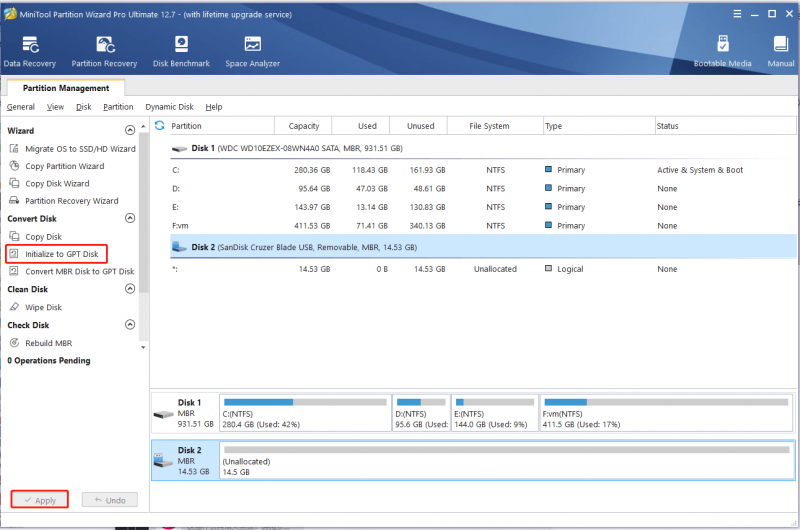The image size is (800, 530).
Task: Collapse the Clean Disk section
Action: pos(130,289)
